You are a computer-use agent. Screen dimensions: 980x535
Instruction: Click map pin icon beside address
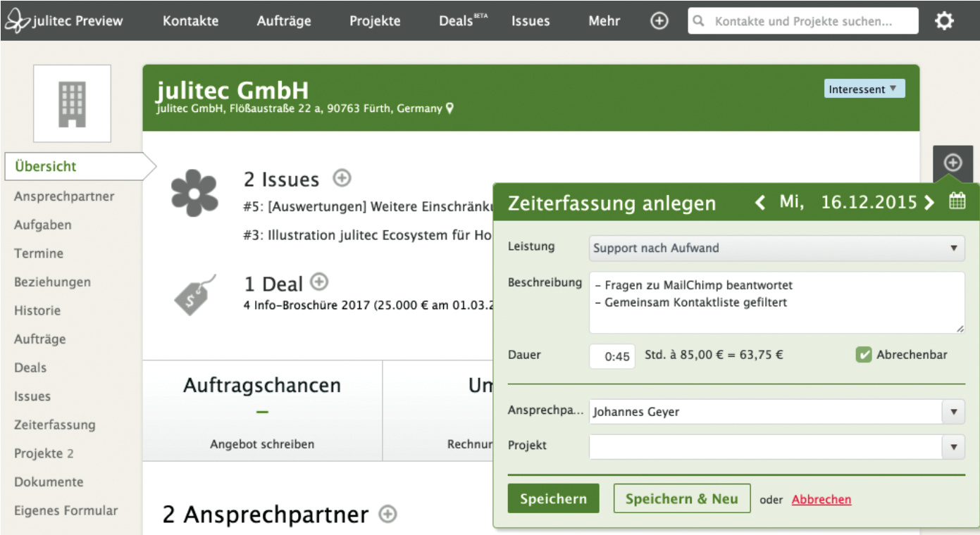pos(450,108)
